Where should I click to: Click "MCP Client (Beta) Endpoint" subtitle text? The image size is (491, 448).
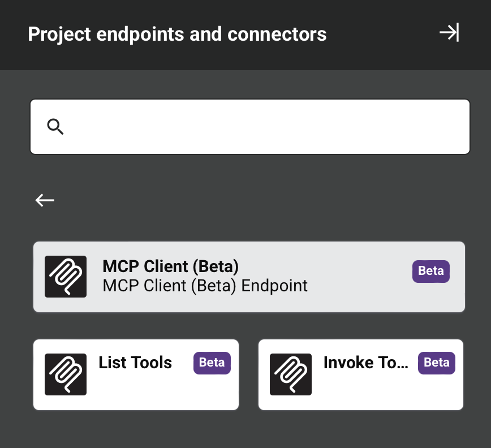pyautogui.click(x=205, y=286)
